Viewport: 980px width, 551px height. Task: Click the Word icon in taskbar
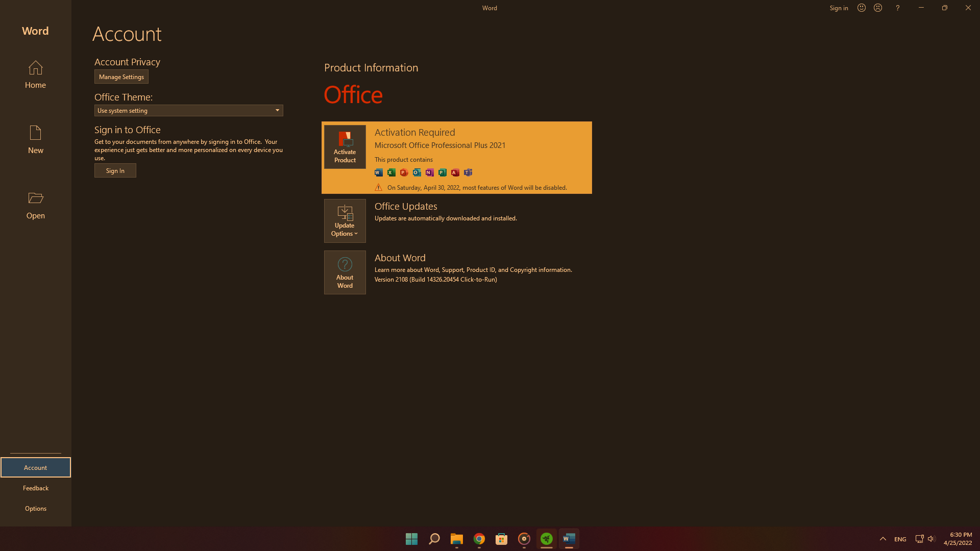pos(569,539)
